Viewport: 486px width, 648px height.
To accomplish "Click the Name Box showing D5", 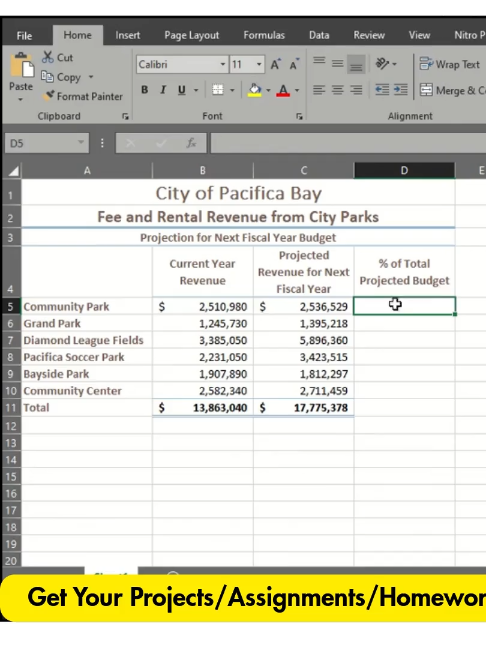I will click(47, 143).
